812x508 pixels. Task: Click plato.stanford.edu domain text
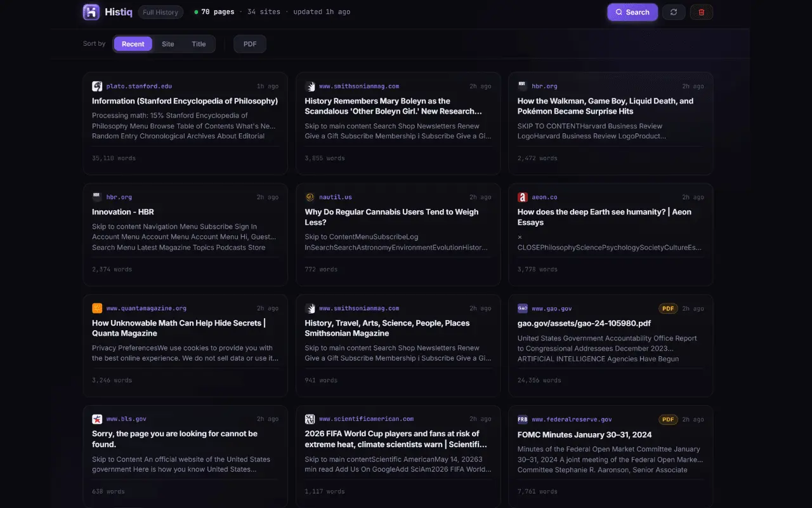pyautogui.click(x=139, y=86)
